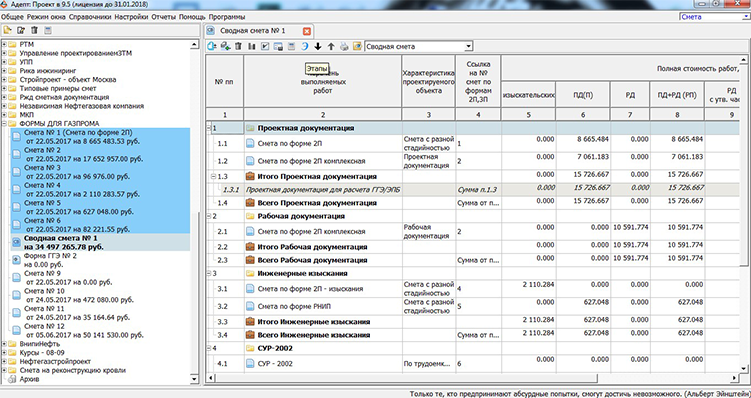Click the new folder icon in the left panel toolbar
Image resolution: width=751 pixels, height=398 pixels.
point(7,30)
